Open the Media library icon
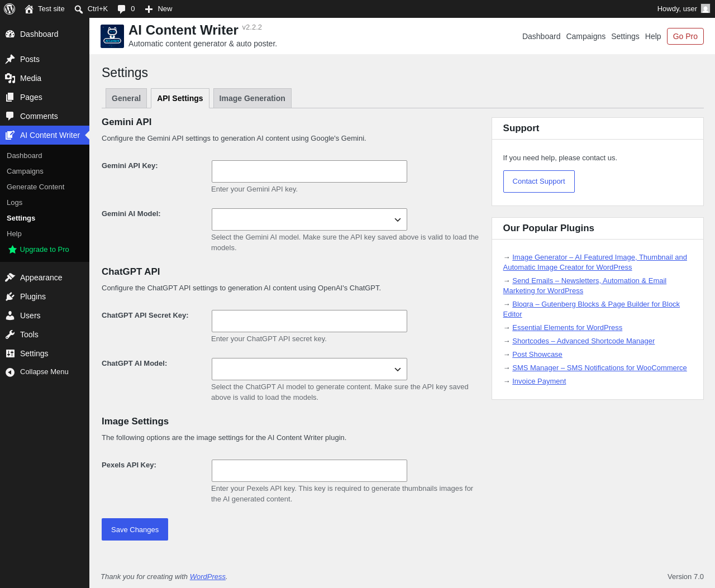715x588 pixels. [10, 78]
